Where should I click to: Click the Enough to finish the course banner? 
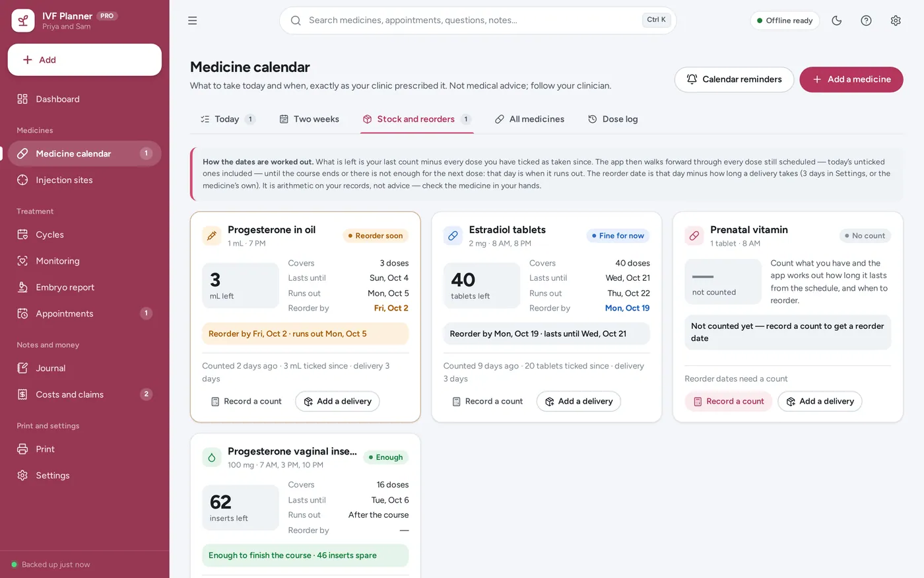click(306, 556)
